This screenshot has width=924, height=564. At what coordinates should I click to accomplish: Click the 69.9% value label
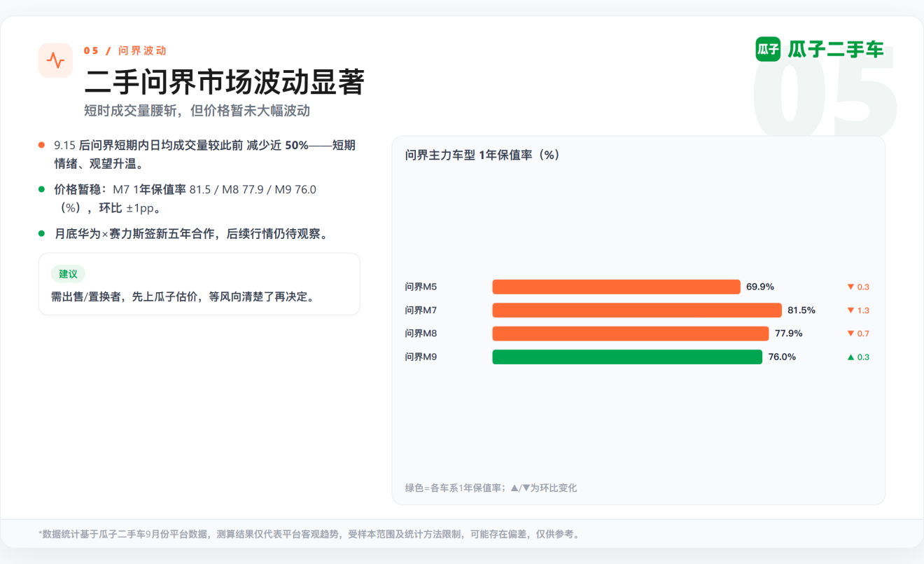coord(760,287)
